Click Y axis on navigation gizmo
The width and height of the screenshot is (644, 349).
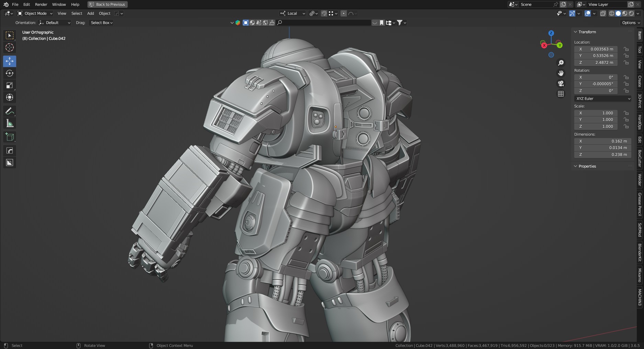point(560,45)
